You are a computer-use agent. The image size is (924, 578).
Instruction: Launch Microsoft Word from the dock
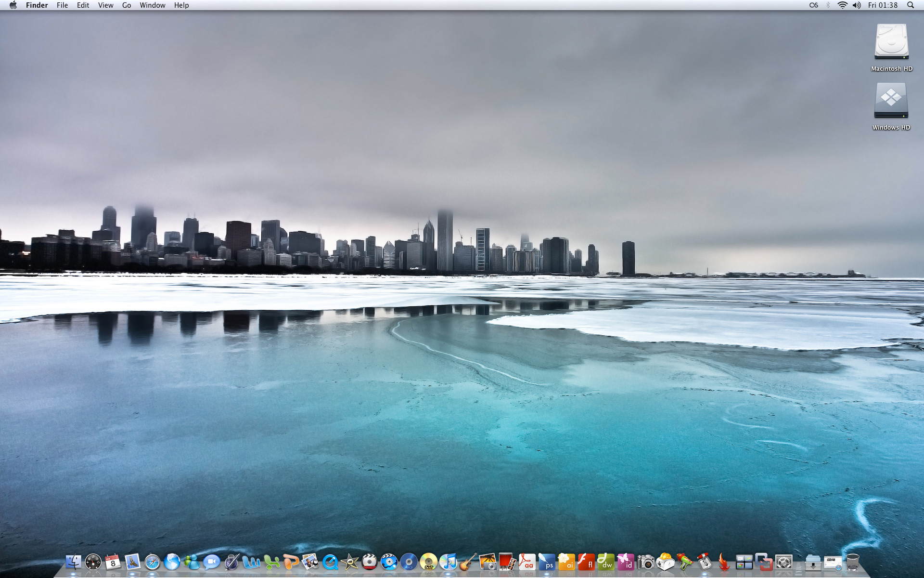click(251, 562)
